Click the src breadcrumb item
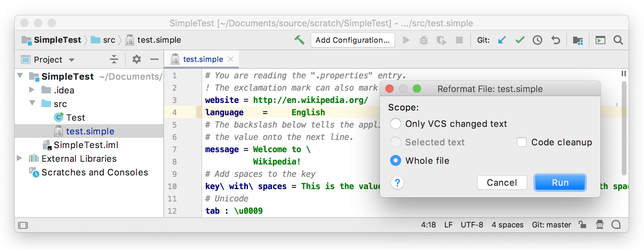The image size is (644, 250). point(109,40)
